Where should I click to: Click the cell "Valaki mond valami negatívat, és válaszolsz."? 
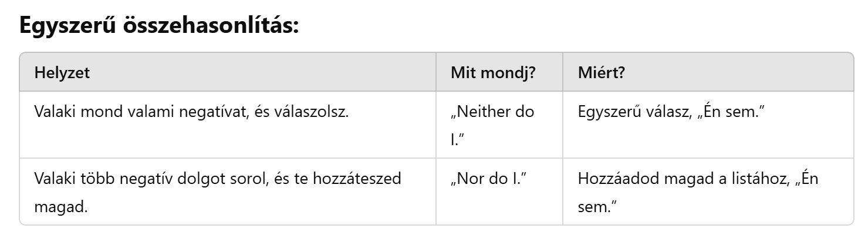(x=191, y=111)
